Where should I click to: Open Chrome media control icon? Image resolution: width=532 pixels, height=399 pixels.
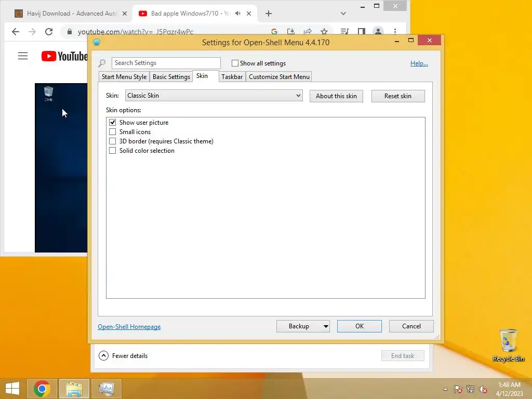[x=344, y=32]
